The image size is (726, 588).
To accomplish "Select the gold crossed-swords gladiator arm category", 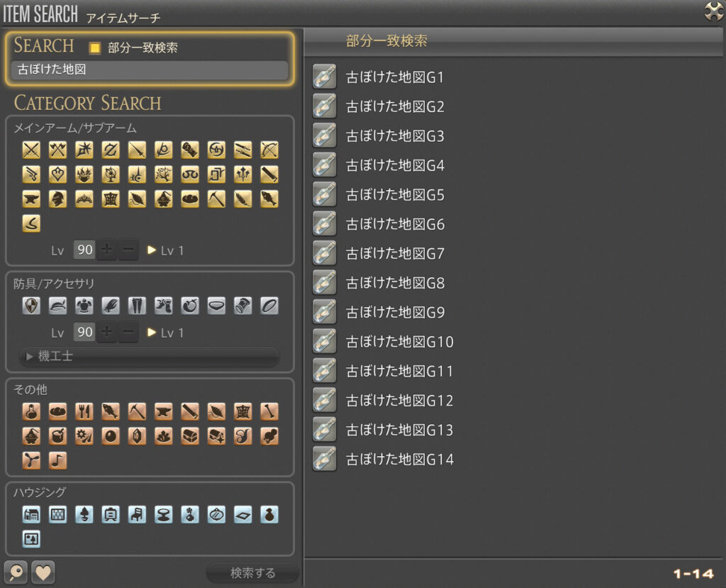I will point(31,150).
